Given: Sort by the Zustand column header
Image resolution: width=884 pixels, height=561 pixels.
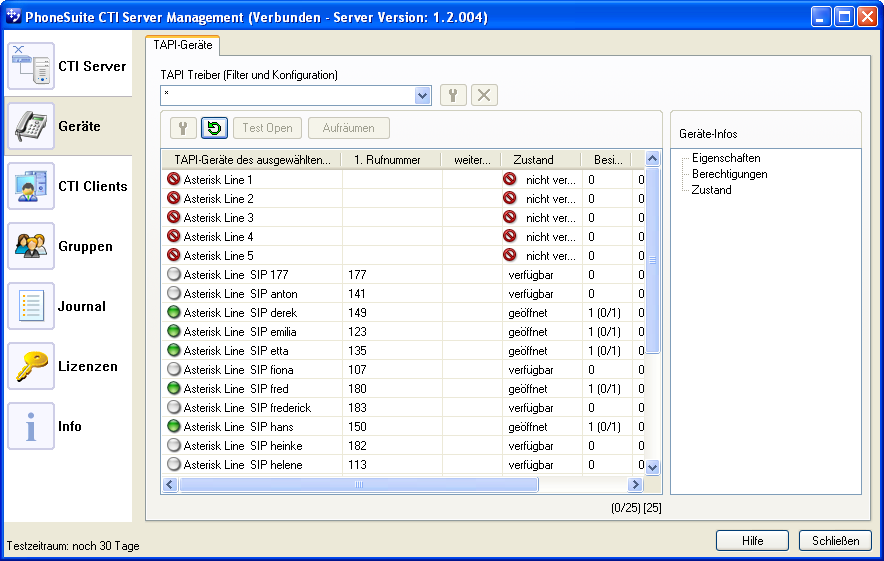Looking at the screenshot, I should 533,160.
